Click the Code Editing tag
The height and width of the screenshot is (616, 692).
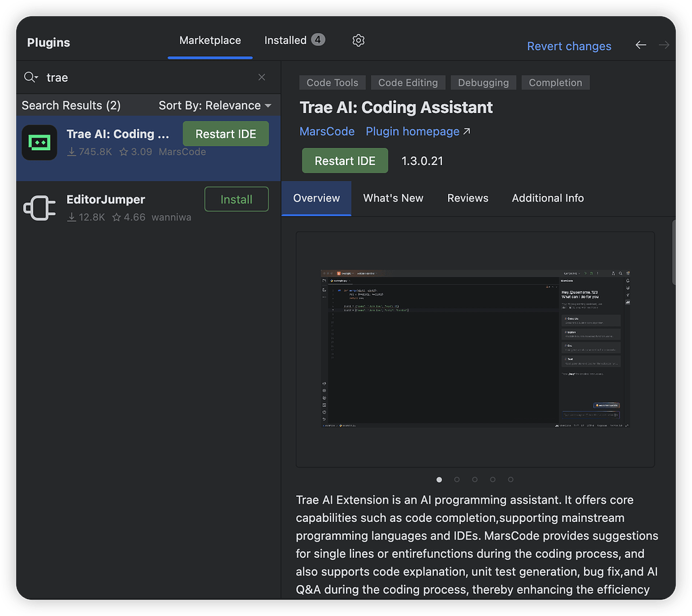[x=407, y=82]
